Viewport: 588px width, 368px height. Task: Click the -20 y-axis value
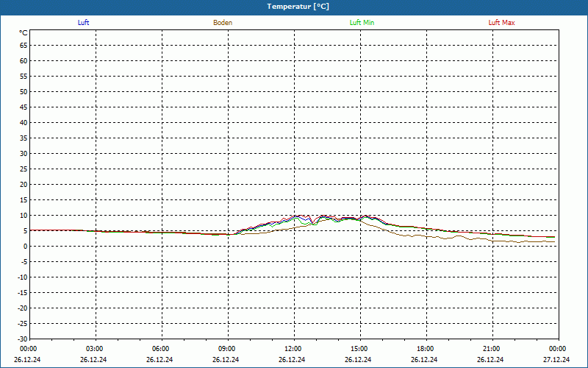click(23, 308)
